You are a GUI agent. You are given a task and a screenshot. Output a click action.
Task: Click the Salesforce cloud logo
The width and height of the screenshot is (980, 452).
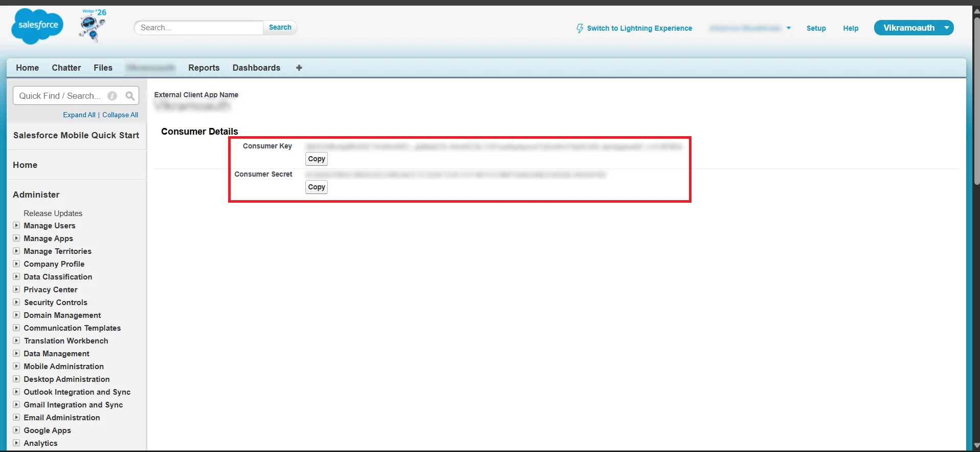pyautogui.click(x=37, y=26)
